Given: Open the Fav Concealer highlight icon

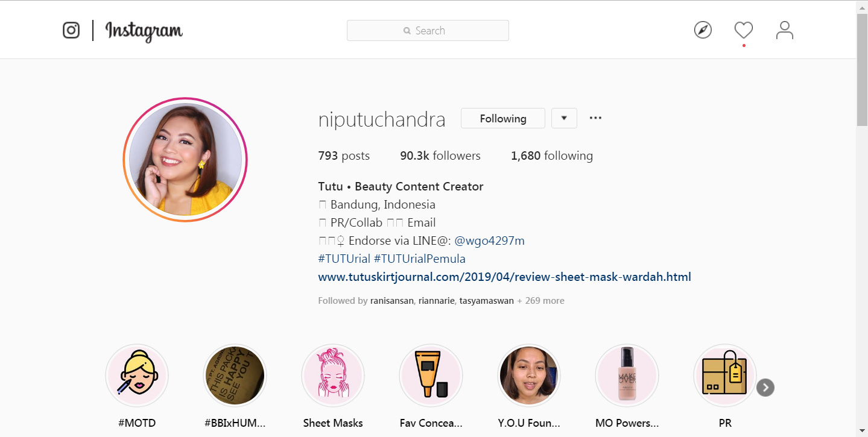Looking at the screenshot, I should [431, 376].
